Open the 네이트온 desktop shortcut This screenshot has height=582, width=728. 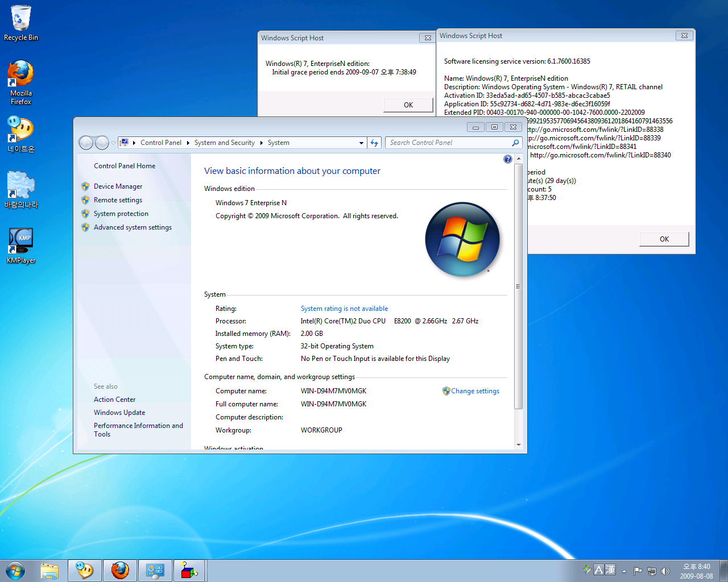21,134
